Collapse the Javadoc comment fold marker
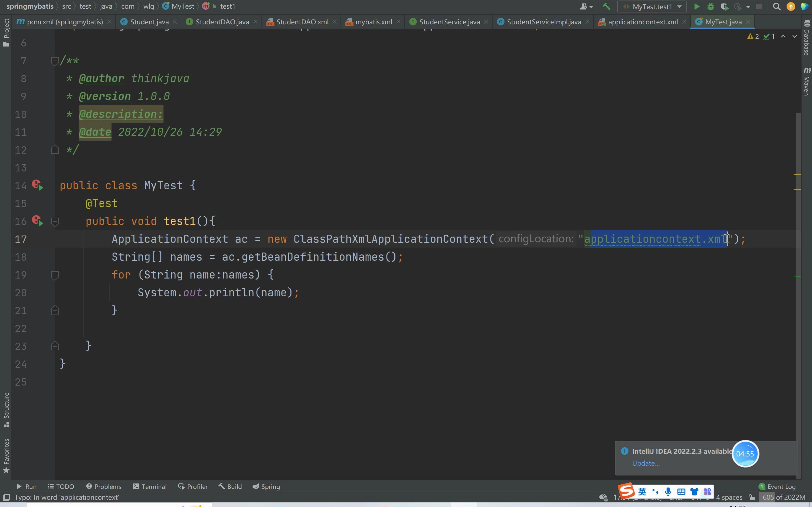This screenshot has width=812, height=507. pos(55,61)
